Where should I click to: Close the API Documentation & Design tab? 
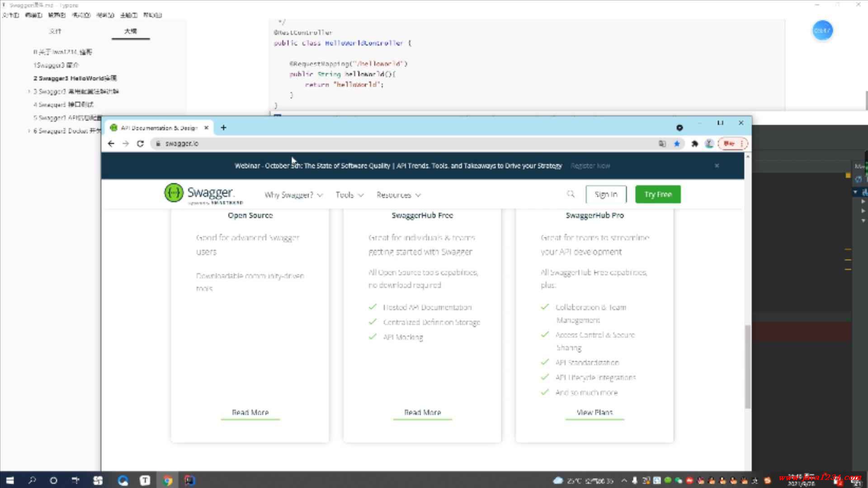tap(206, 128)
